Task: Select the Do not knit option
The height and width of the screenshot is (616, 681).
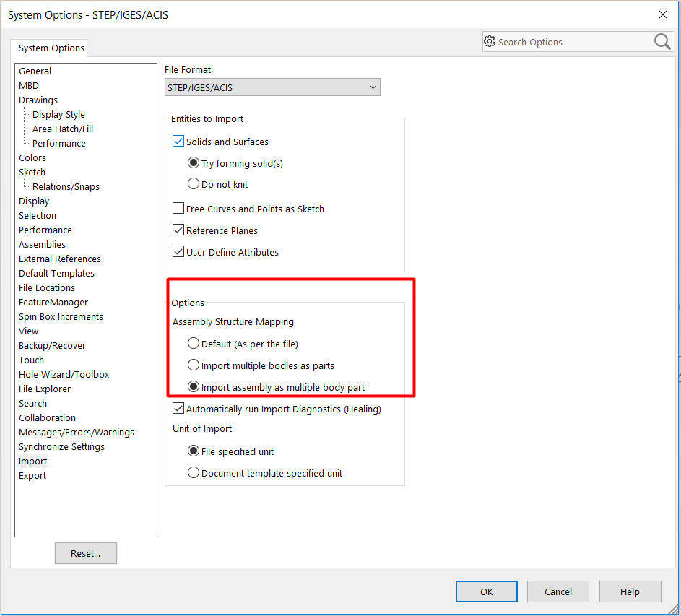Action: click(x=194, y=183)
